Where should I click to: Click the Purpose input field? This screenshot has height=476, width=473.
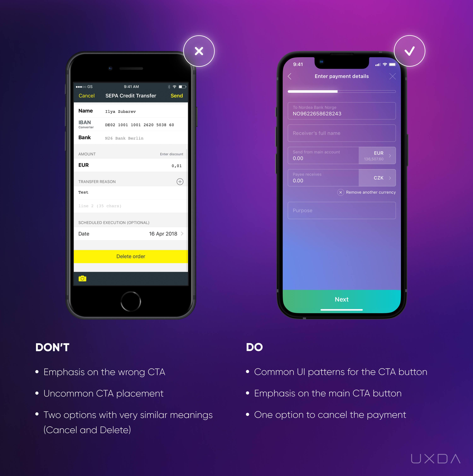click(x=342, y=211)
